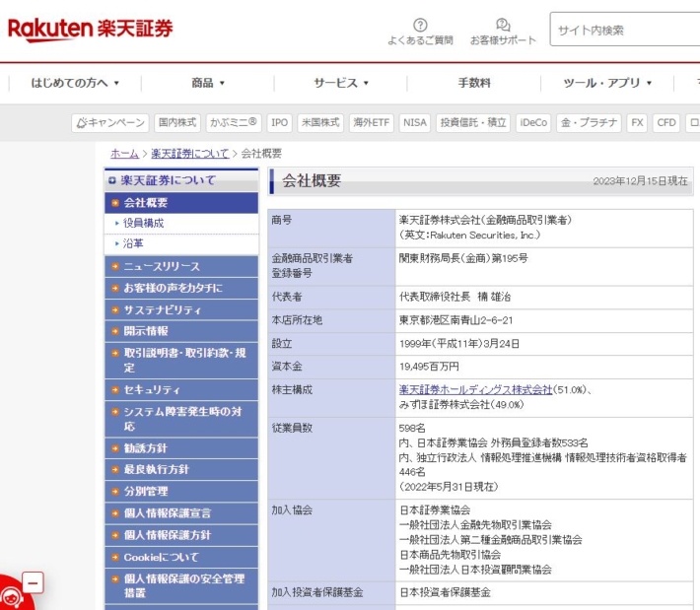700x610 pixels.
Task: Click the Rakuten 楽天証券 logo
Action: (90, 30)
